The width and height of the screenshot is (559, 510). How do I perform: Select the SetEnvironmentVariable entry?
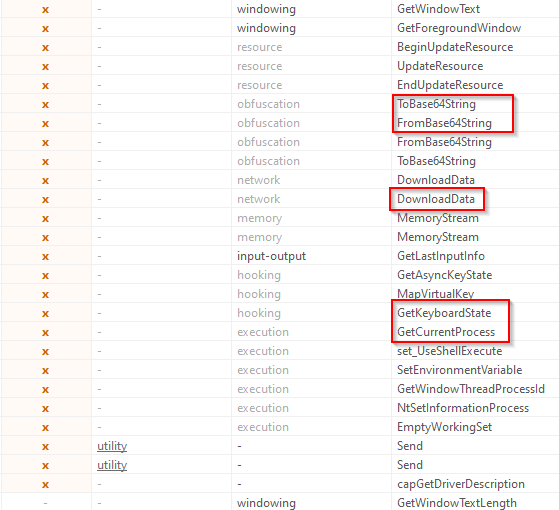tap(460, 370)
